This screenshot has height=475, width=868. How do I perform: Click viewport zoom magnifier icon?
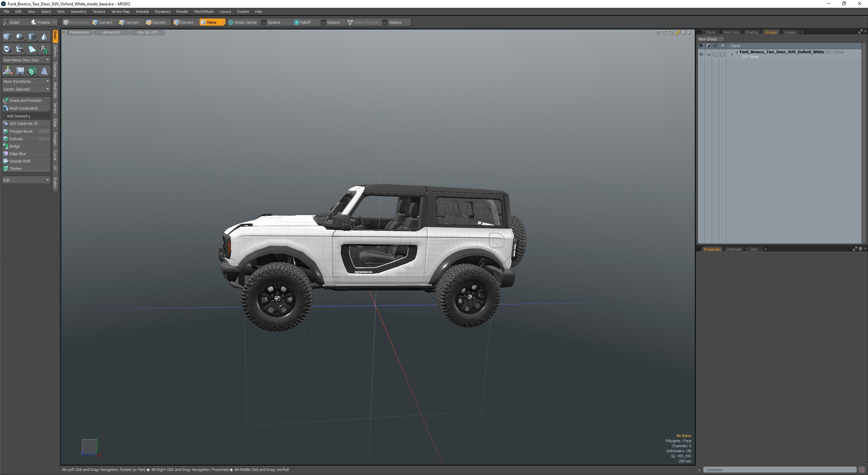coord(671,33)
